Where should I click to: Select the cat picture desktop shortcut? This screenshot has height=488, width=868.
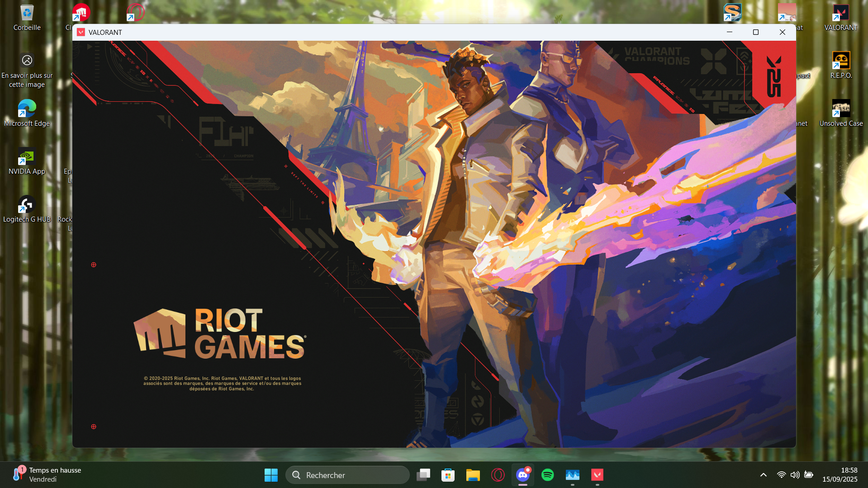pos(787,13)
